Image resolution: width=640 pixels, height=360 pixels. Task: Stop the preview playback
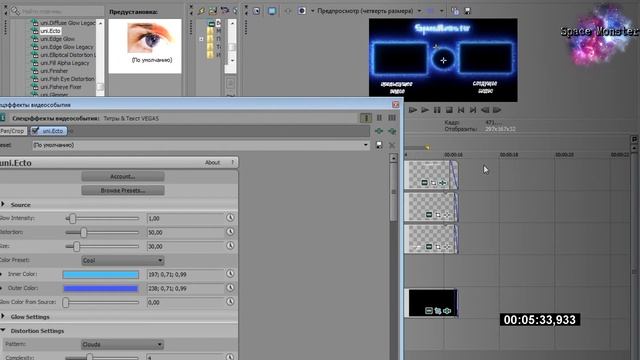[449, 110]
